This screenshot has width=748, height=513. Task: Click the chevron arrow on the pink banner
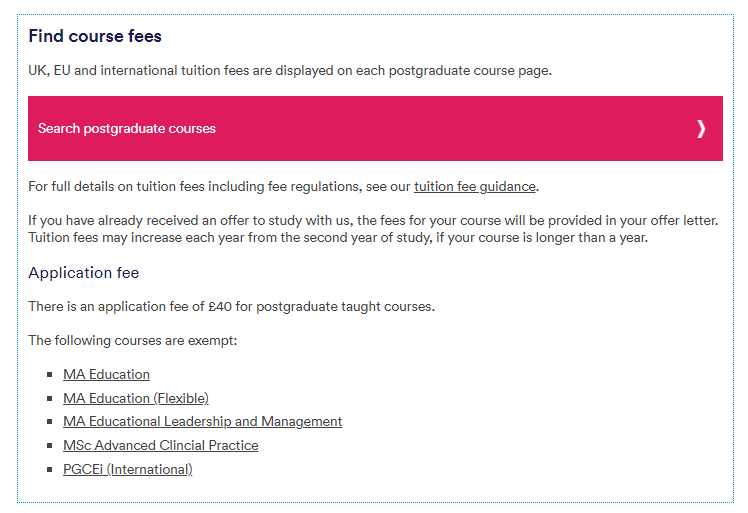point(701,129)
